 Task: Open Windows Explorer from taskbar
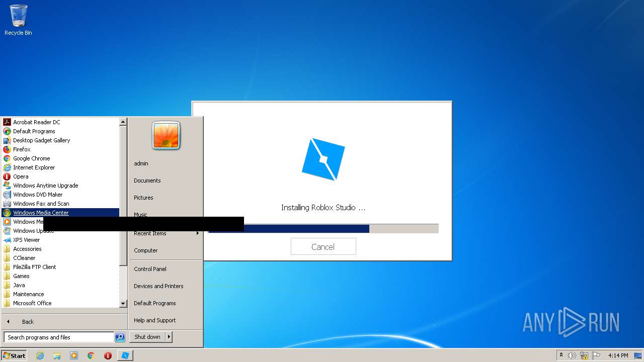[x=57, y=355]
